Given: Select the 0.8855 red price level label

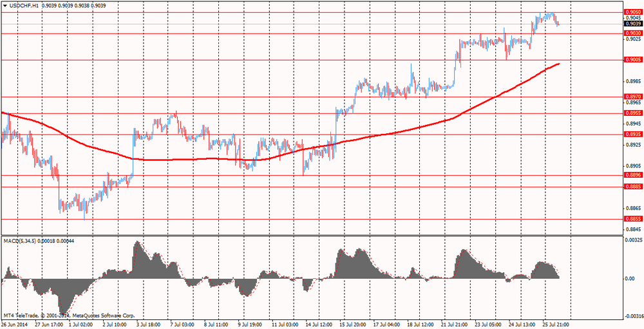Looking at the screenshot, I should point(632,219).
